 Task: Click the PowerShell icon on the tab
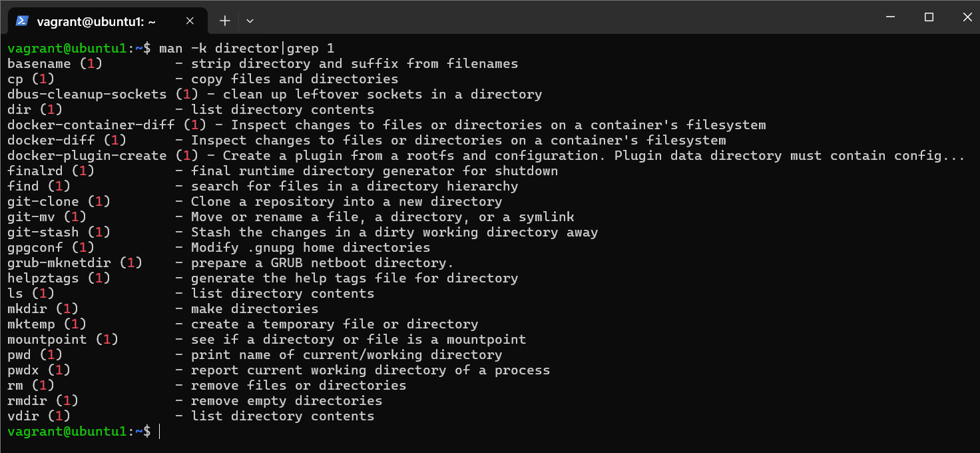(22, 21)
